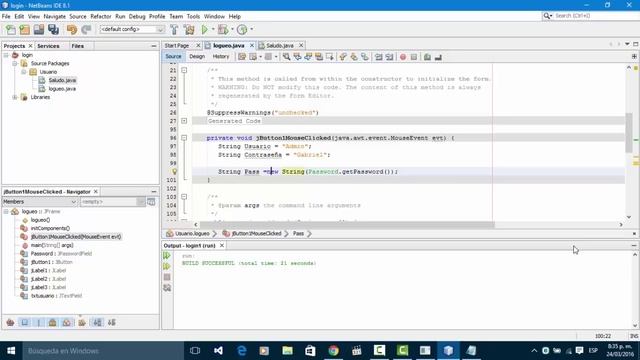Viewport: 640px width, 360px height.
Task: Toggle Show Inherited Members in the Navigator
Action: (11, 322)
